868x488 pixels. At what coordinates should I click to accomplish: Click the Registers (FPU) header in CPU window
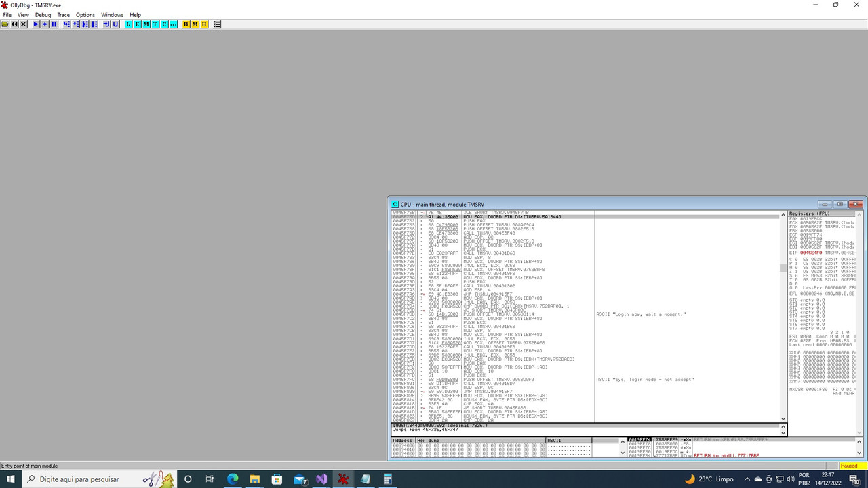pos(822,213)
